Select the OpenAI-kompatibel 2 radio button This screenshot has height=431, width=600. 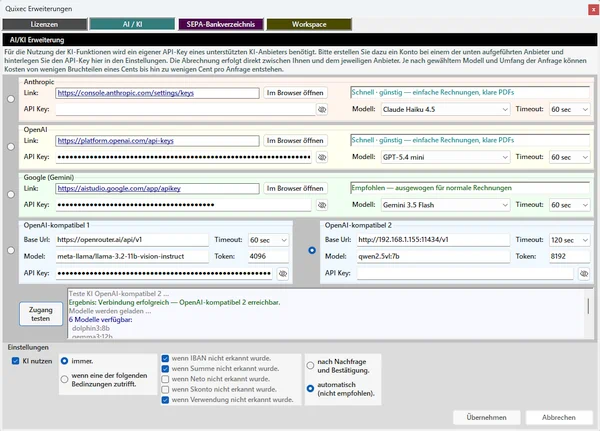coord(312,250)
